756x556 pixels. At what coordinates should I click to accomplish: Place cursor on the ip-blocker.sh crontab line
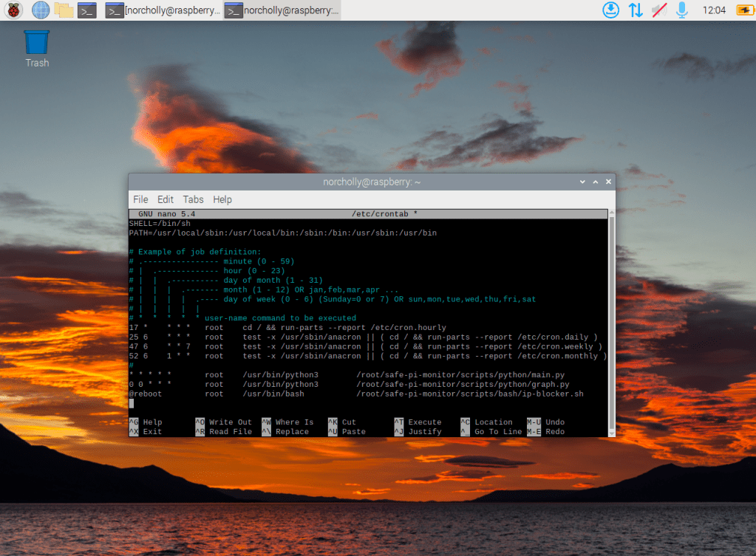355,394
